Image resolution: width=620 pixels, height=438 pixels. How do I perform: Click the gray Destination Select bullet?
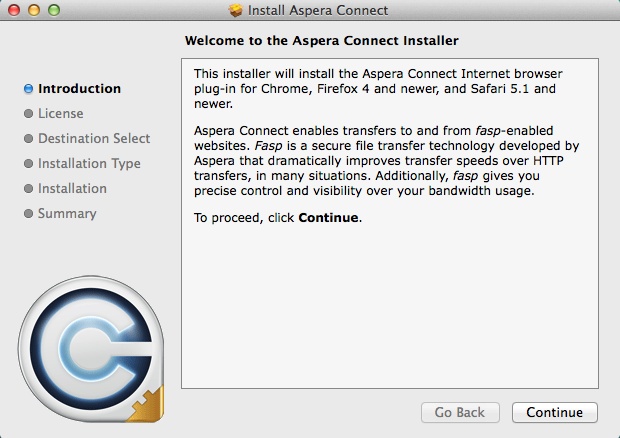28,139
